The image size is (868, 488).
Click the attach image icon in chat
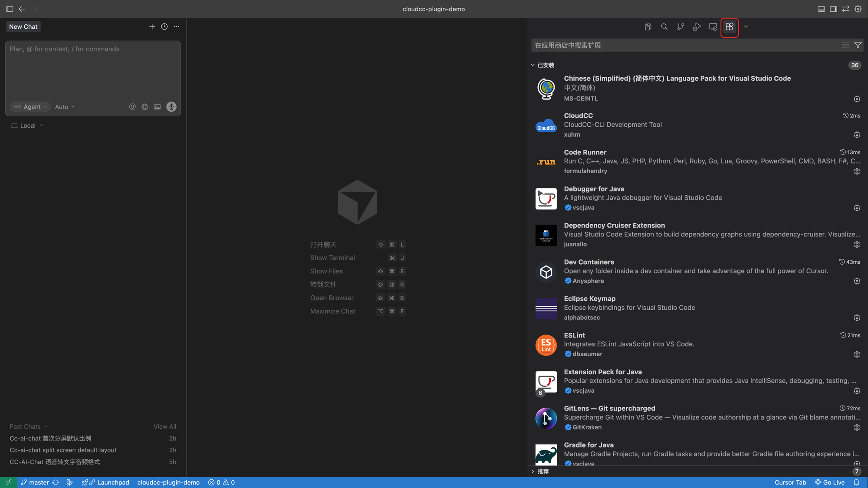click(x=157, y=107)
